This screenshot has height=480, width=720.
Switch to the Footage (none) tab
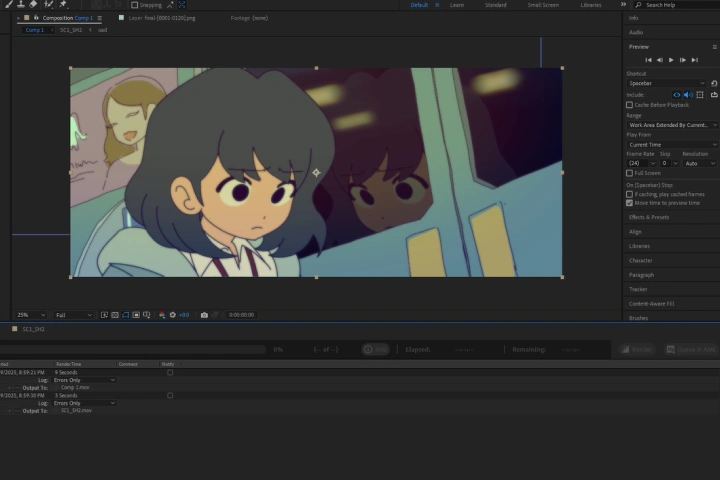pyautogui.click(x=249, y=18)
